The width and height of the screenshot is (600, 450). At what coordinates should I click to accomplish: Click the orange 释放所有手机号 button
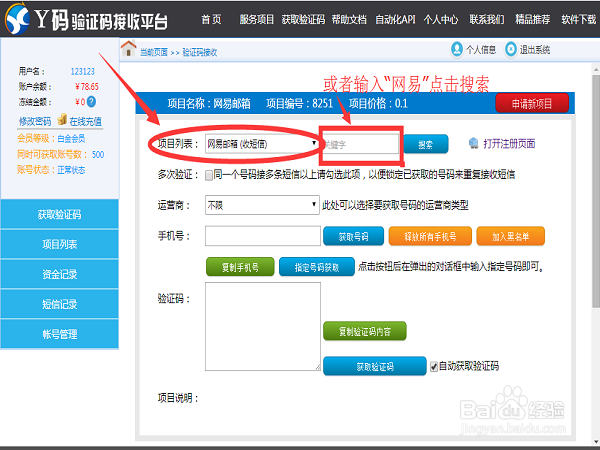430,236
